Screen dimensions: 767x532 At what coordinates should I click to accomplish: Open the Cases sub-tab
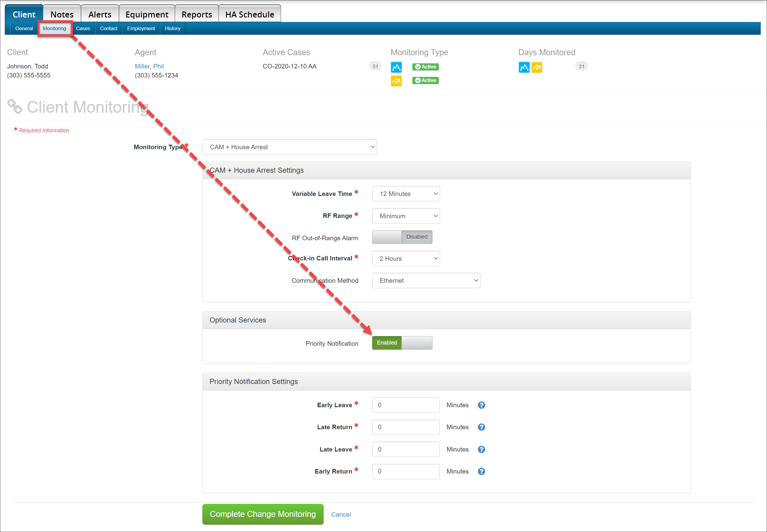[x=83, y=28]
